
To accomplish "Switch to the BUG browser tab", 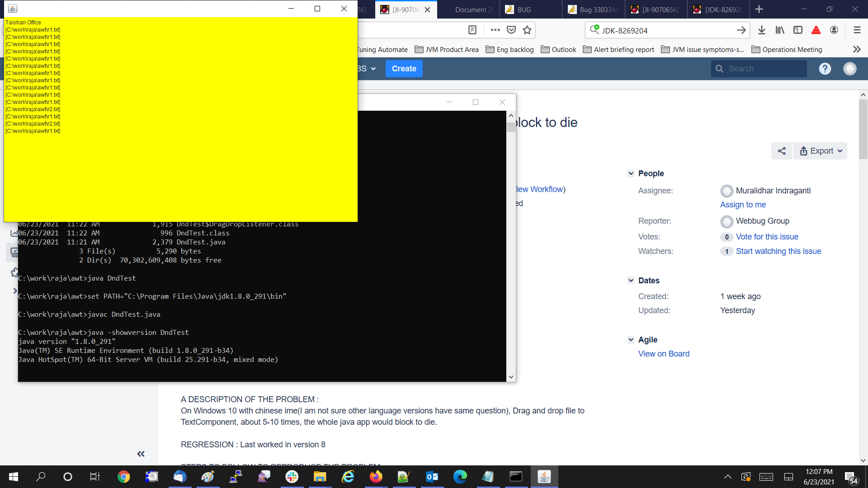I will (524, 9).
